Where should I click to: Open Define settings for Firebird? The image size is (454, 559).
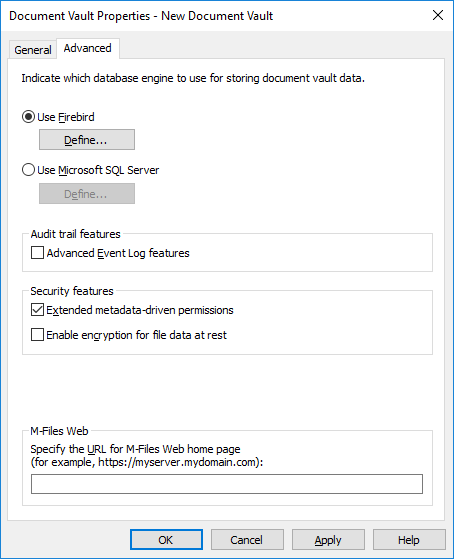[87, 140]
